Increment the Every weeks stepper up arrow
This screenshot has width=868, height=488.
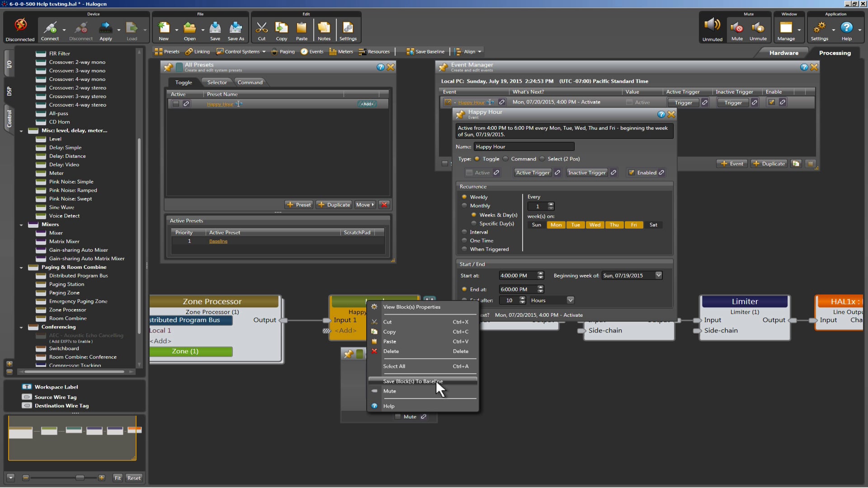(551, 204)
